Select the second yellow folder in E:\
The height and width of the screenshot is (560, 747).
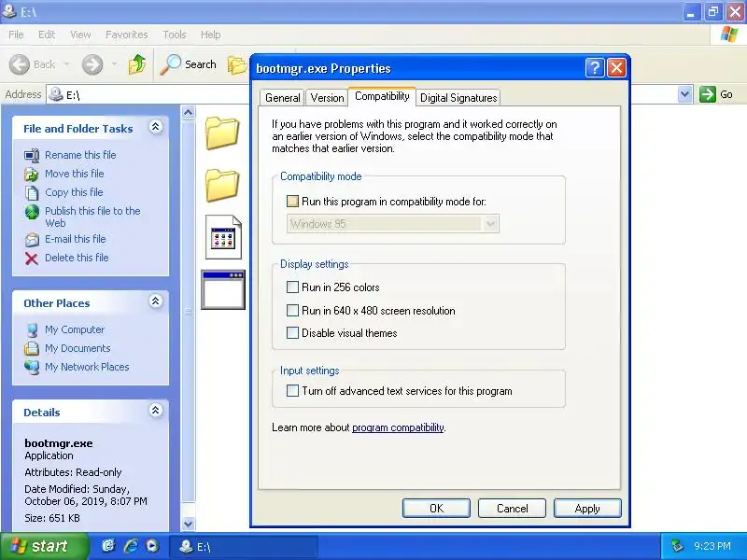(x=222, y=185)
